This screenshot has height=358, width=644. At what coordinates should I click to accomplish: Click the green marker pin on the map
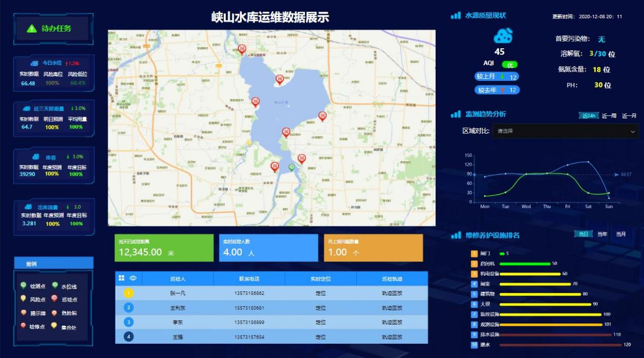(x=291, y=167)
